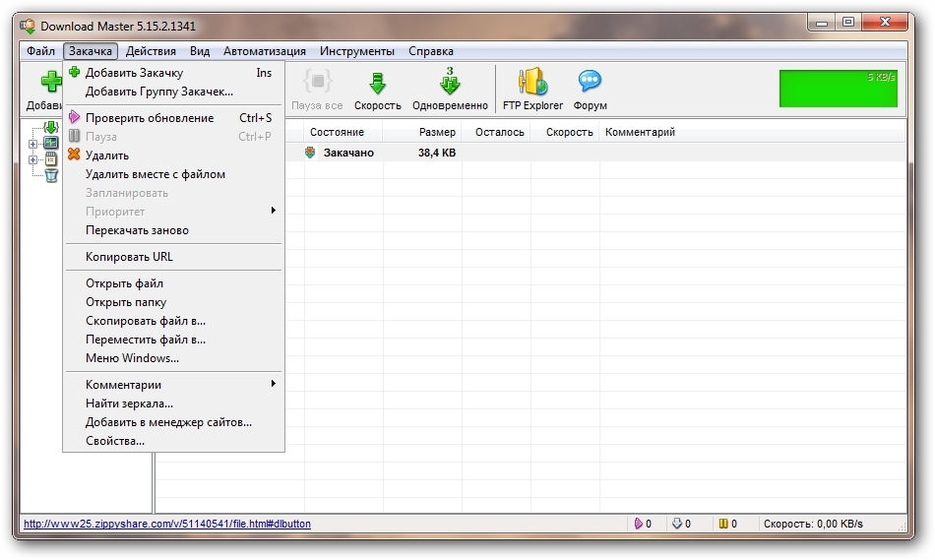Select the all-downloads green arrow tree icon

(x=51, y=128)
